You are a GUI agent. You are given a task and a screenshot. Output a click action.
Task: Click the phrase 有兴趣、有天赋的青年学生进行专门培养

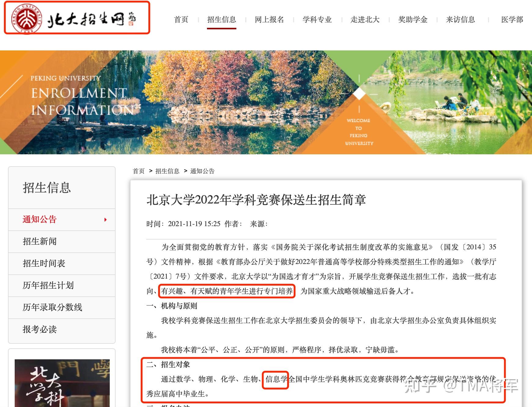pyautogui.click(x=227, y=291)
